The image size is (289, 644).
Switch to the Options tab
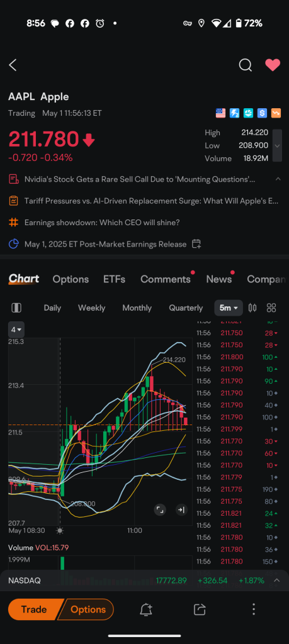click(71, 279)
